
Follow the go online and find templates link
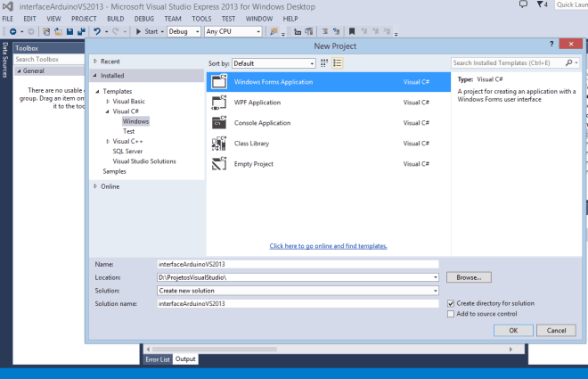point(328,245)
